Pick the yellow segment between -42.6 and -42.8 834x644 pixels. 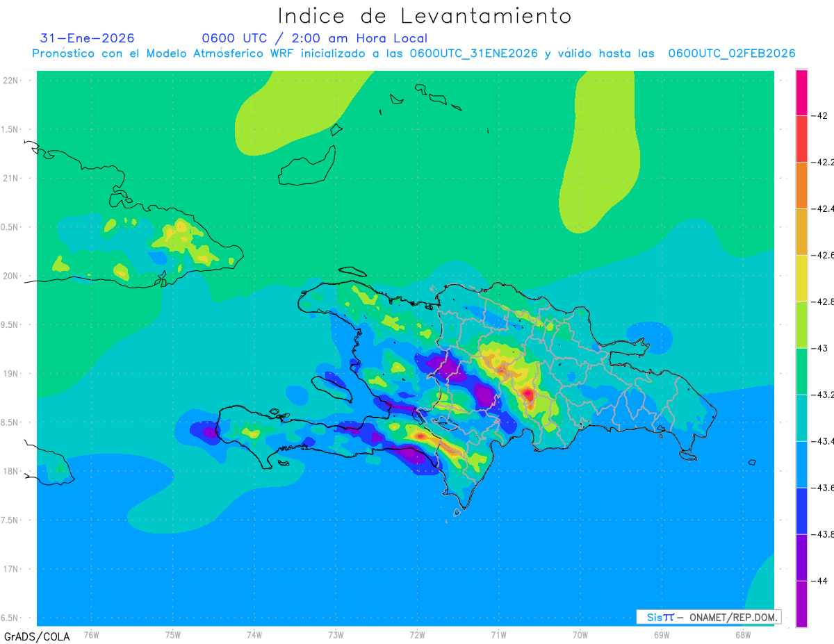pyautogui.click(x=801, y=279)
